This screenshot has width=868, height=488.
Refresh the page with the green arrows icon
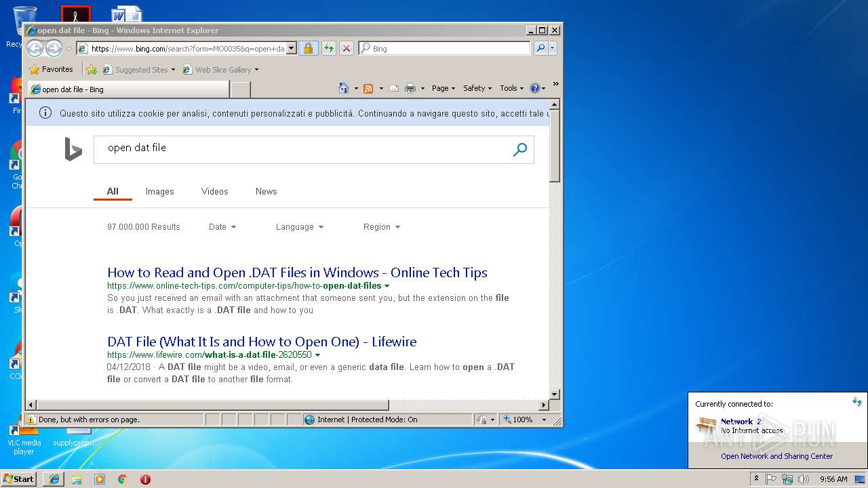coord(328,48)
